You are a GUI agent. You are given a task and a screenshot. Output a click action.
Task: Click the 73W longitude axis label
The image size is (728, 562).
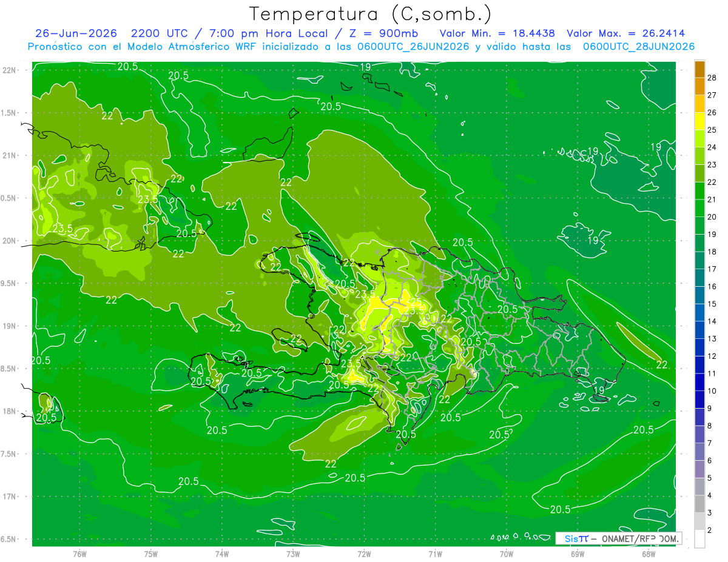pos(293,554)
